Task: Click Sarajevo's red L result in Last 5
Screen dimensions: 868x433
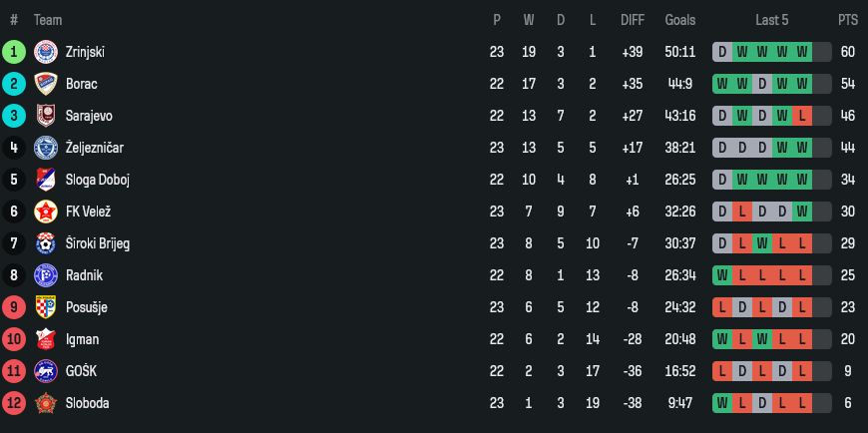Action: (801, 116)
